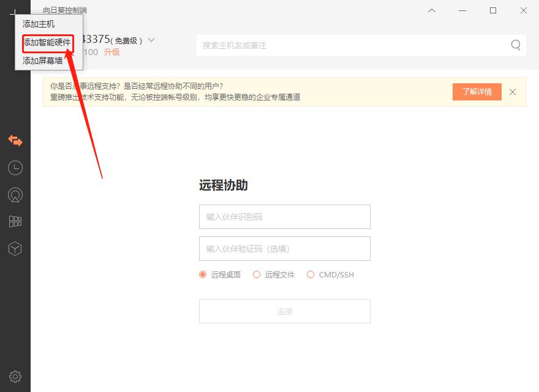Click the search magnifier icon
The width and height of the screenshot is (539, 392).
click(x=515, y=45)
